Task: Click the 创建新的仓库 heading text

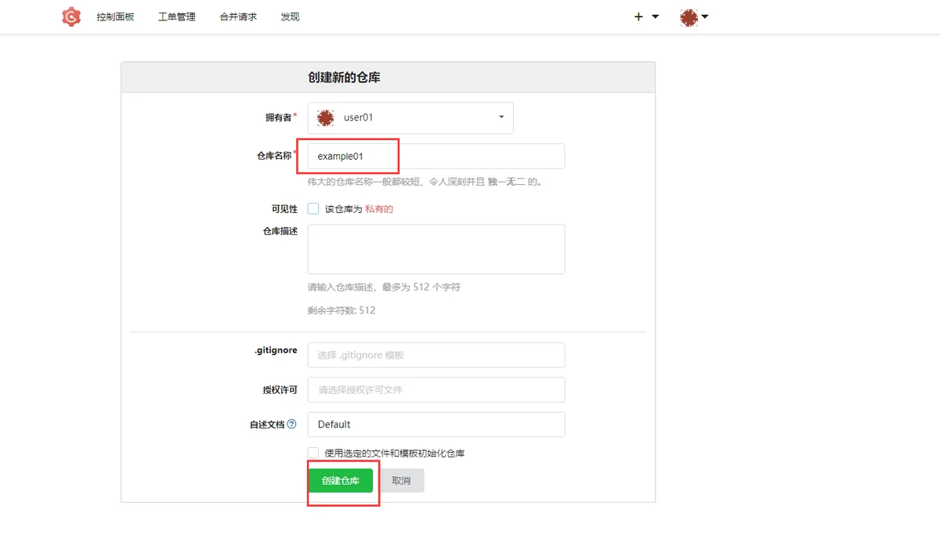Action: [x=345, y=78]
